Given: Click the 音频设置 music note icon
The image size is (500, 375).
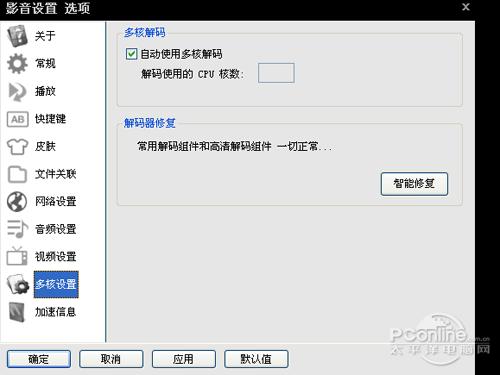Looking at the screenshot, I should [17, 229].
